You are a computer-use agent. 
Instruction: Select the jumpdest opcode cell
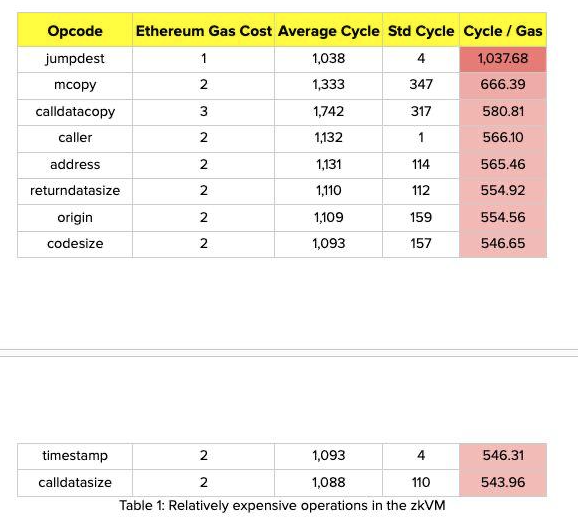(75, 59)
